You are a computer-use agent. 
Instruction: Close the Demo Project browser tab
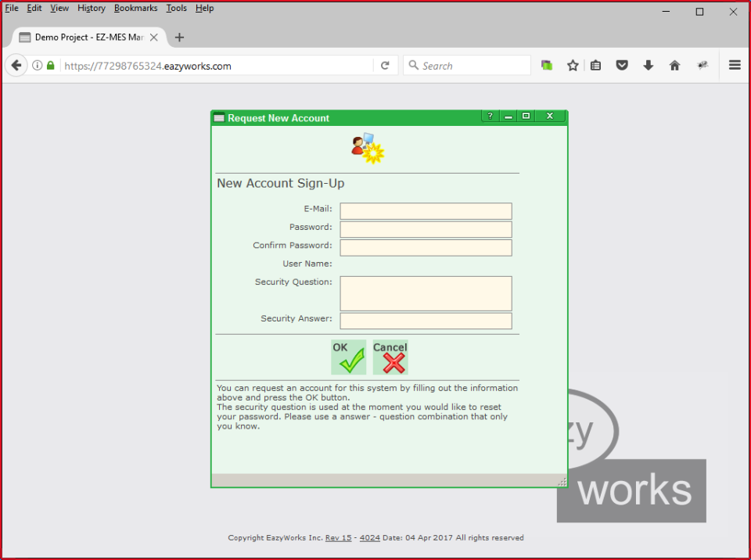tap(154, 38)
